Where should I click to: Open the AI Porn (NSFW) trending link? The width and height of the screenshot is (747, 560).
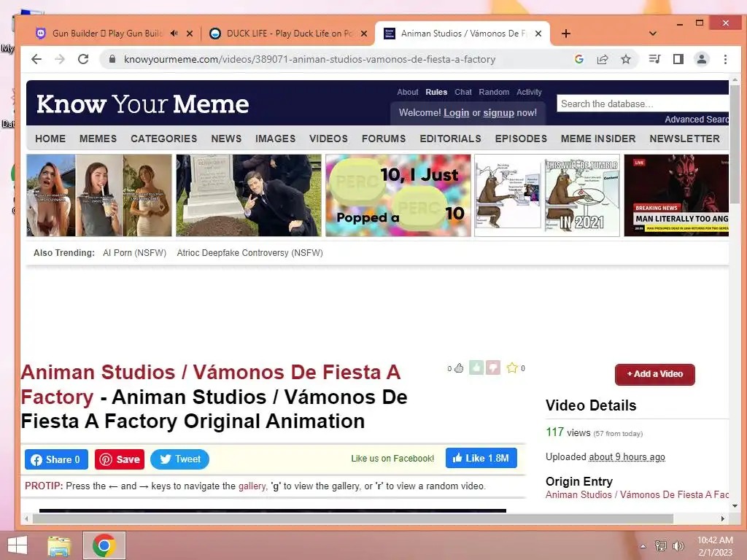[x=135, y=253]
